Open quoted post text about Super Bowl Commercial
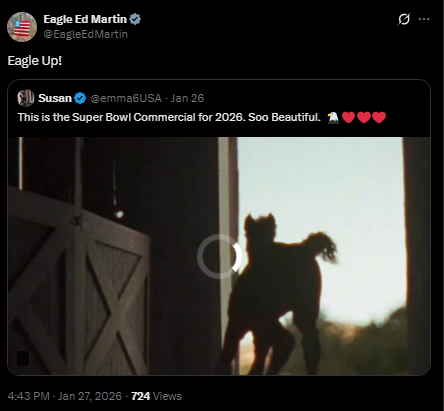The image size is (444, 411). point(169,117)
